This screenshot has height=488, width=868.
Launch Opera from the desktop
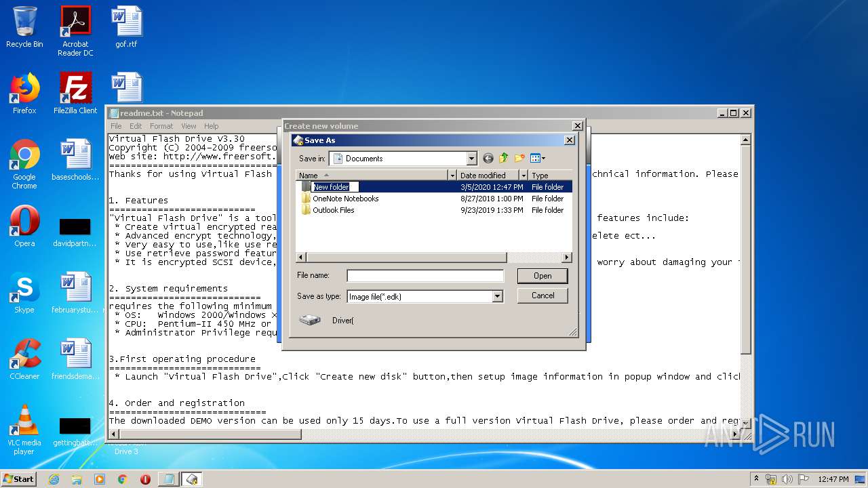[x=24, y=226]
